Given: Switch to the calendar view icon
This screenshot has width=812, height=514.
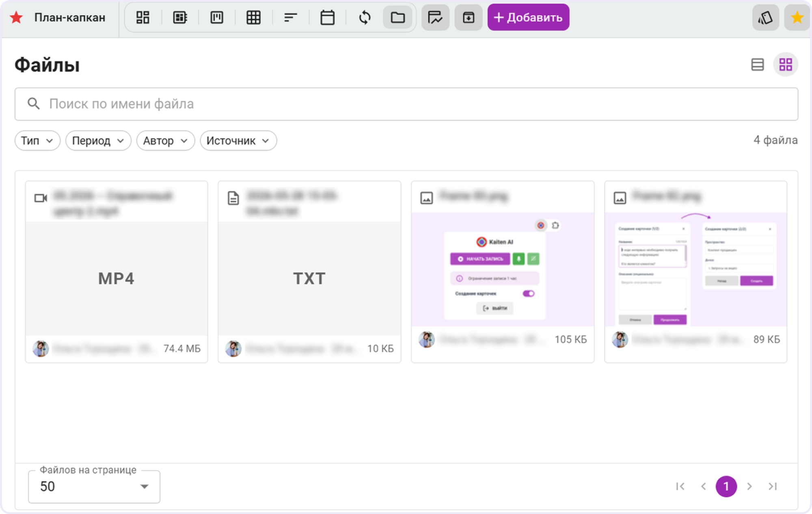Looking at the screenshot, I should (327, 17).
